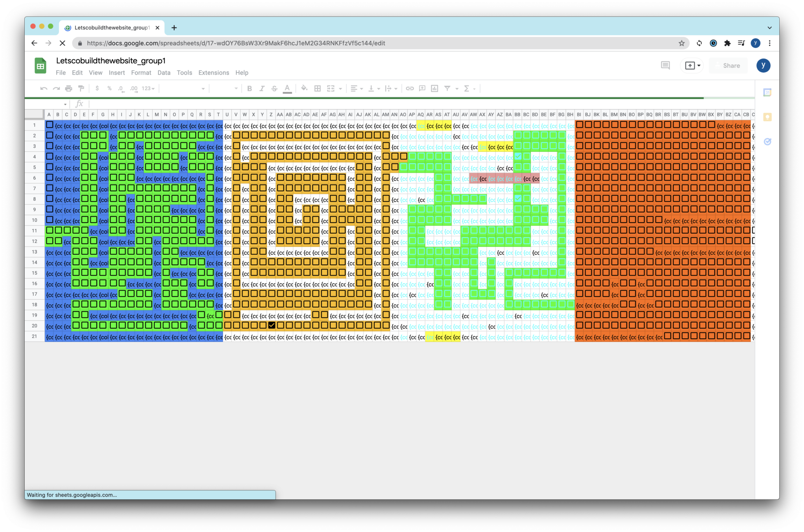Click the insert comment toolbar icon

coord(422,88)
